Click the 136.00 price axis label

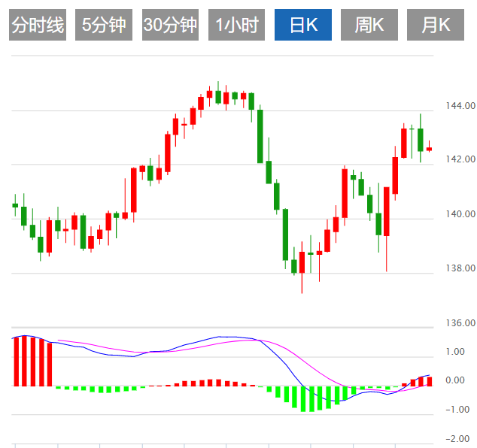coord(460,323)
